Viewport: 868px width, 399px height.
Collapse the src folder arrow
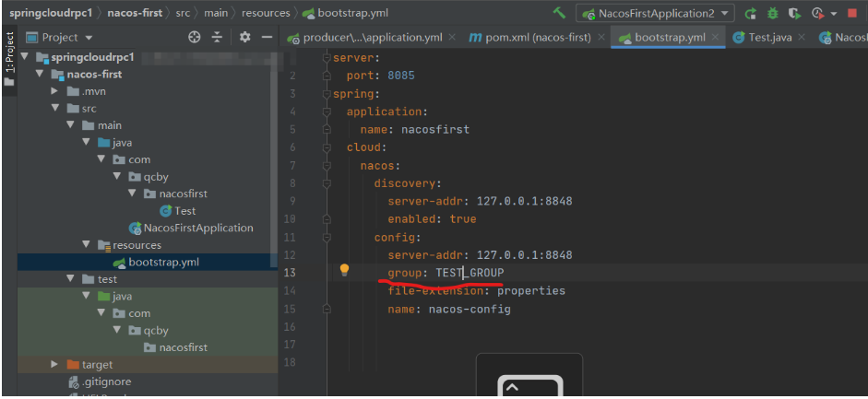(54, 109)
